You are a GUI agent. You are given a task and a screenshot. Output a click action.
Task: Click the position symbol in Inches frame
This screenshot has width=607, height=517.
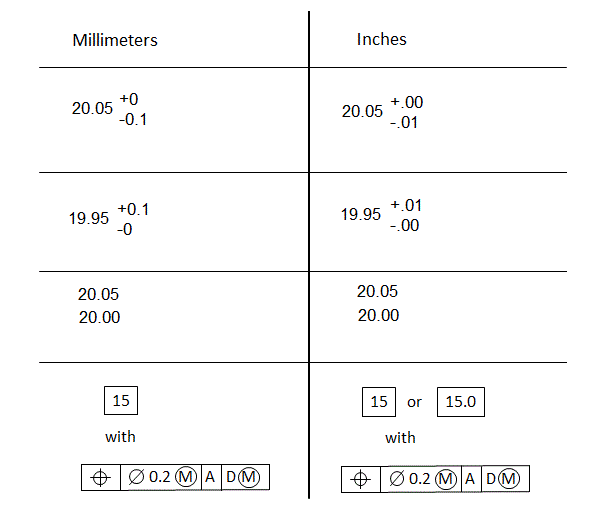pyautogui.click(x=360, y=479)
